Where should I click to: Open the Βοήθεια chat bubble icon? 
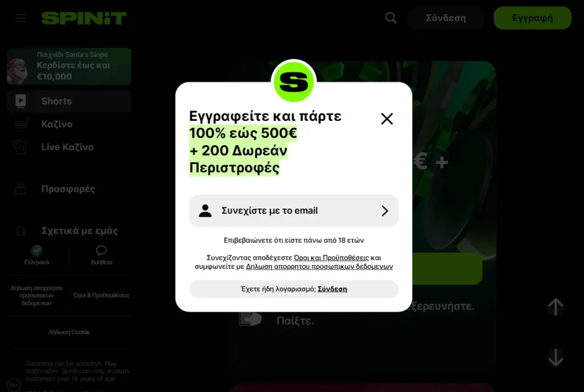[102, 250]
